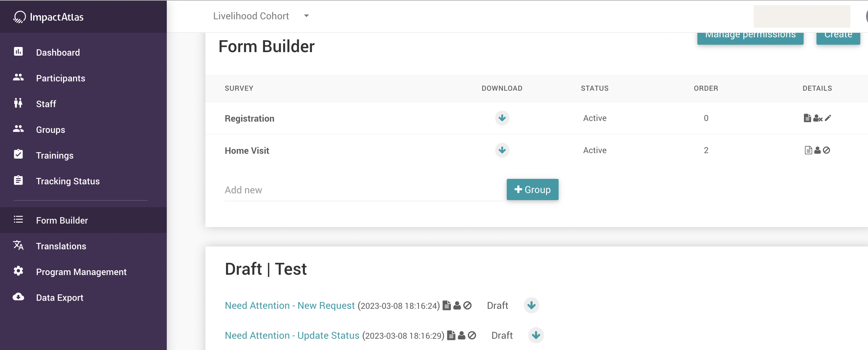
Task: Click the Add new group name field
Action: [x=364, y=190]
